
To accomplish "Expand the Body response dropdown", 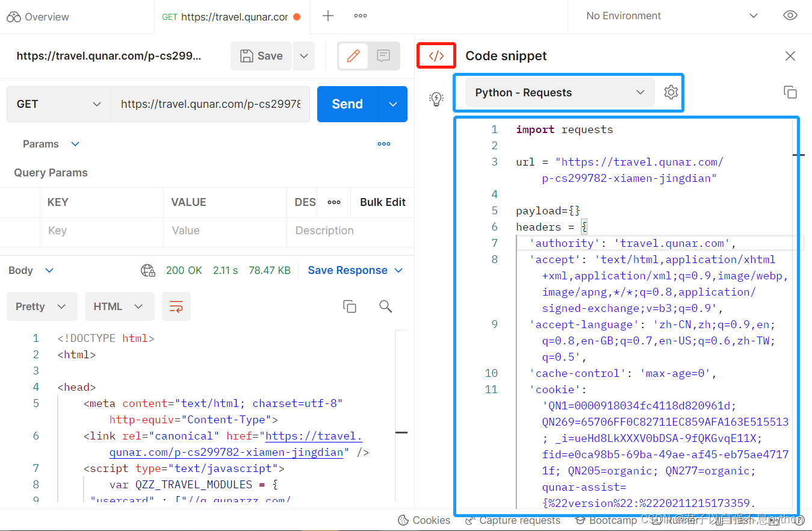I will click(31, 270).
